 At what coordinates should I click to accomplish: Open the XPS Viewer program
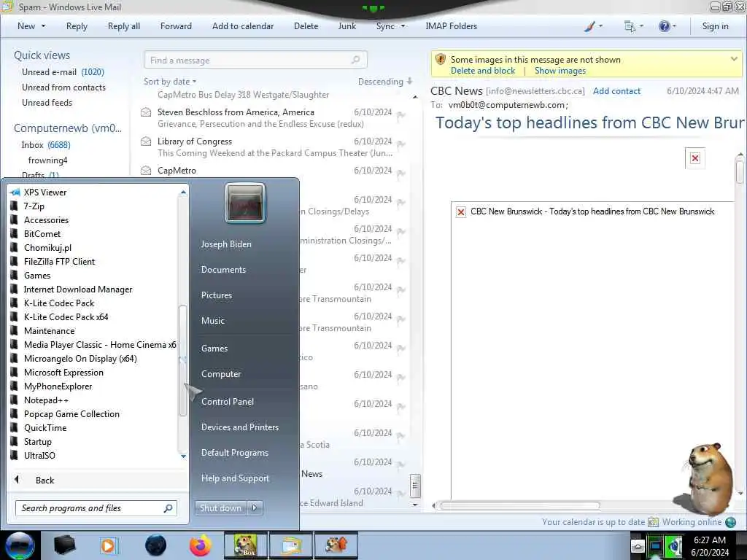(x=45, y=192)
